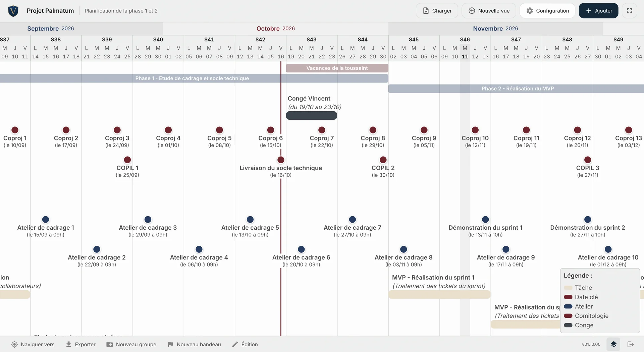Click the Date clé legend swatch
This screenshot has height=352, width=644.
point(568,297)
